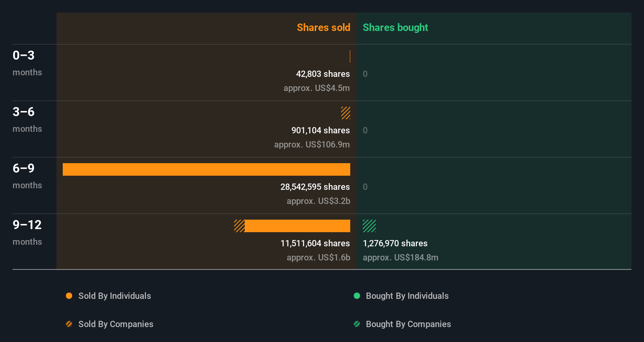Screen dimensions: 644x342
Task: Click the approx. US$106.9m amount
Action: (312, 144)
